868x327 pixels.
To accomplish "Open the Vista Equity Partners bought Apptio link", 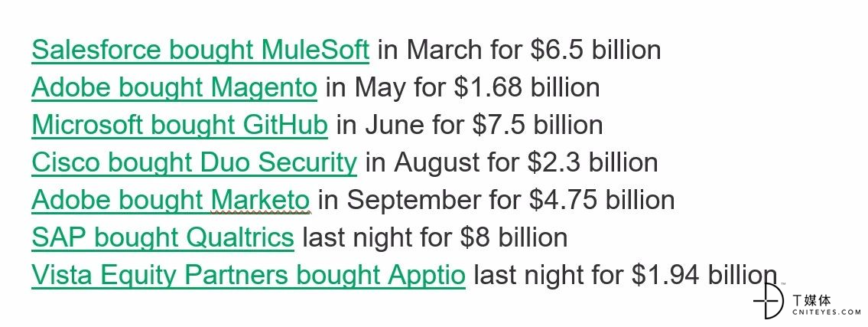I will (x=249, y=276).
